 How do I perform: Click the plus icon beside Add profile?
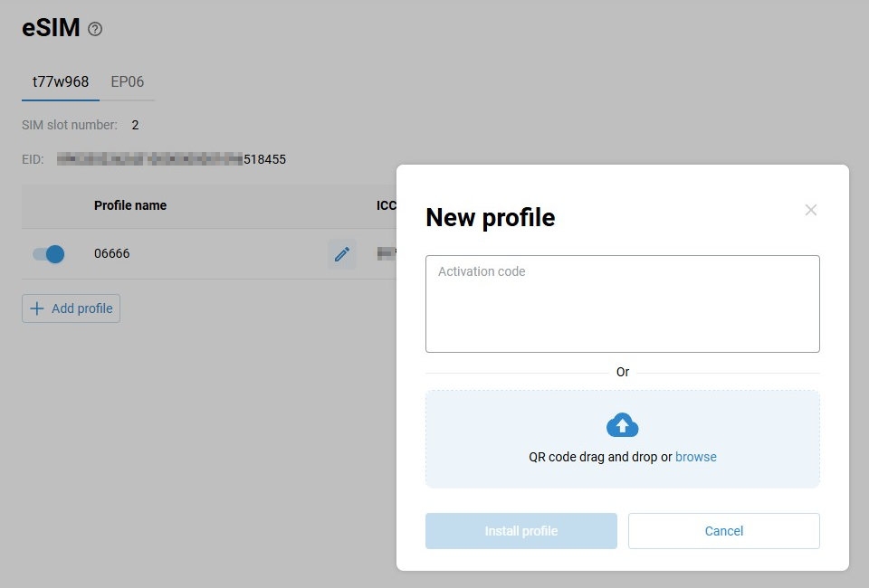(x=37, y=308)
